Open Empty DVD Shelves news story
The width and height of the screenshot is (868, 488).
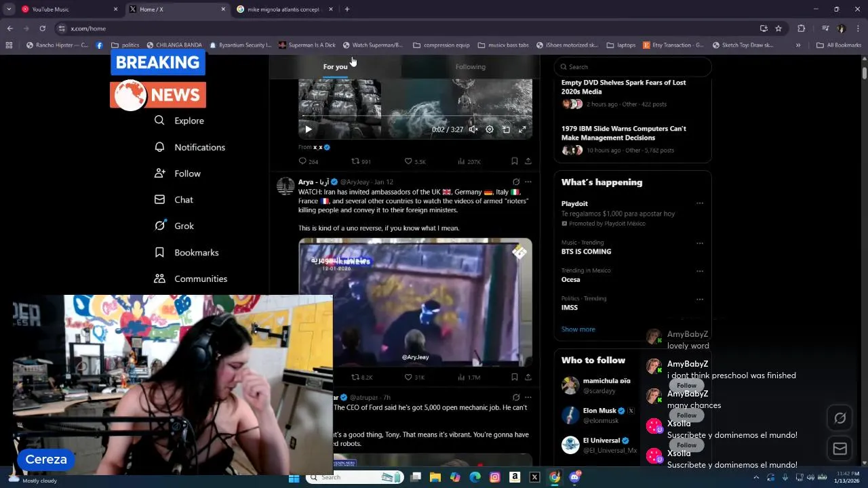[x=623, y=87]
